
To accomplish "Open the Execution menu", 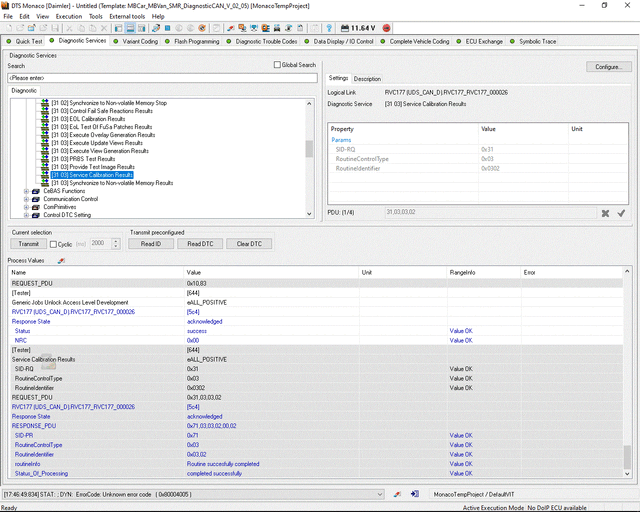I will click(x=69, y=16).
